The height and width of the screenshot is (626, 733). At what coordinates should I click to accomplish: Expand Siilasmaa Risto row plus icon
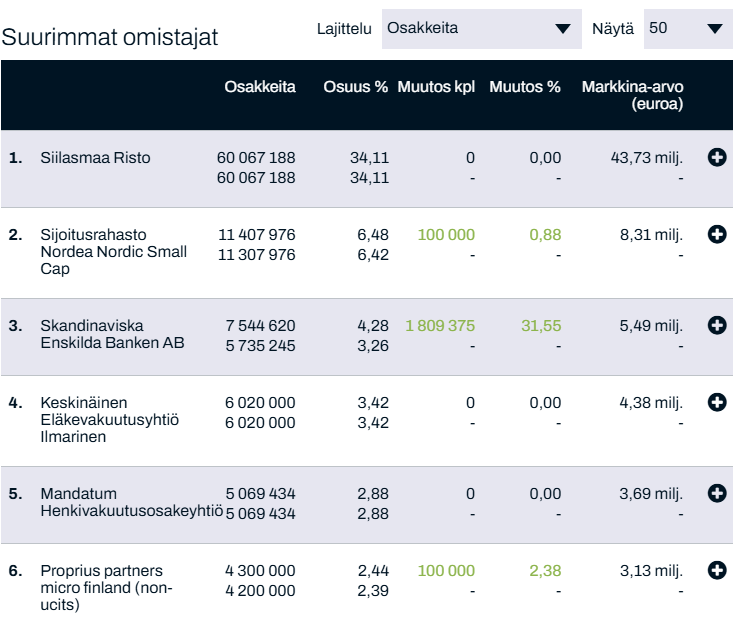(716, 158)
